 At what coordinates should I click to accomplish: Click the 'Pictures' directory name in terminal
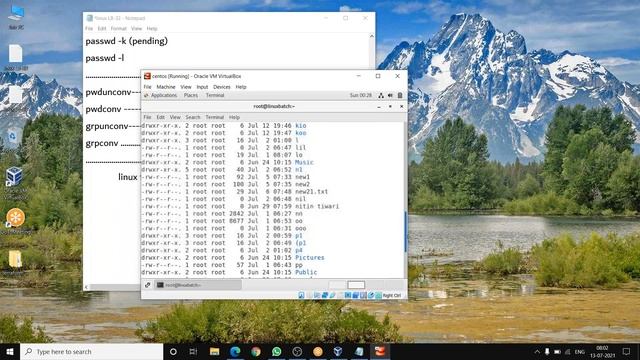coord(310,258)
